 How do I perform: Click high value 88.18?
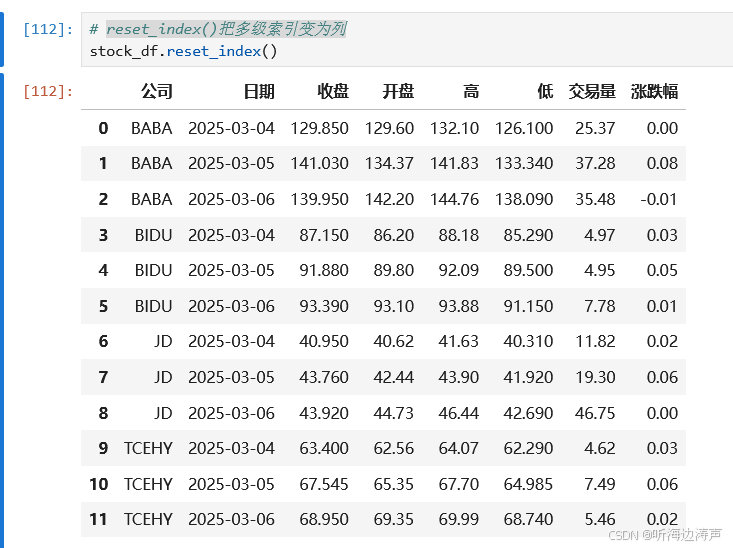coord(459,235)
